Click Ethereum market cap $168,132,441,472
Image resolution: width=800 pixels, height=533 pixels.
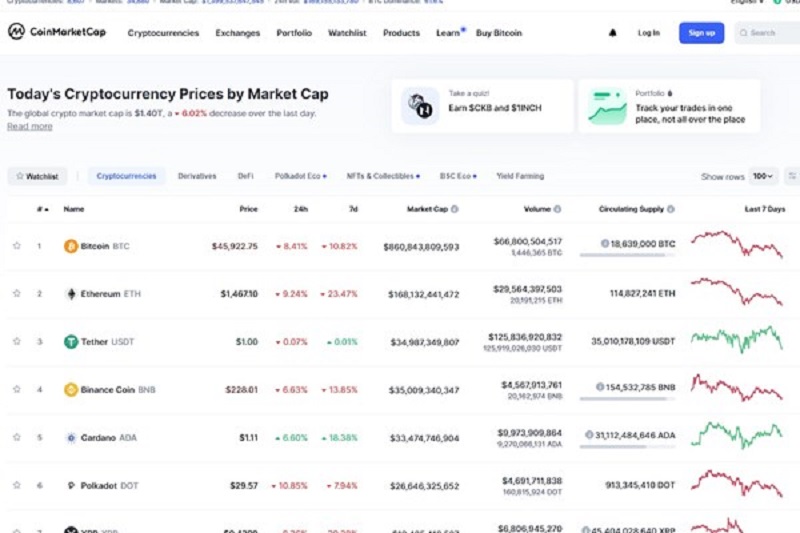point(423,294)
